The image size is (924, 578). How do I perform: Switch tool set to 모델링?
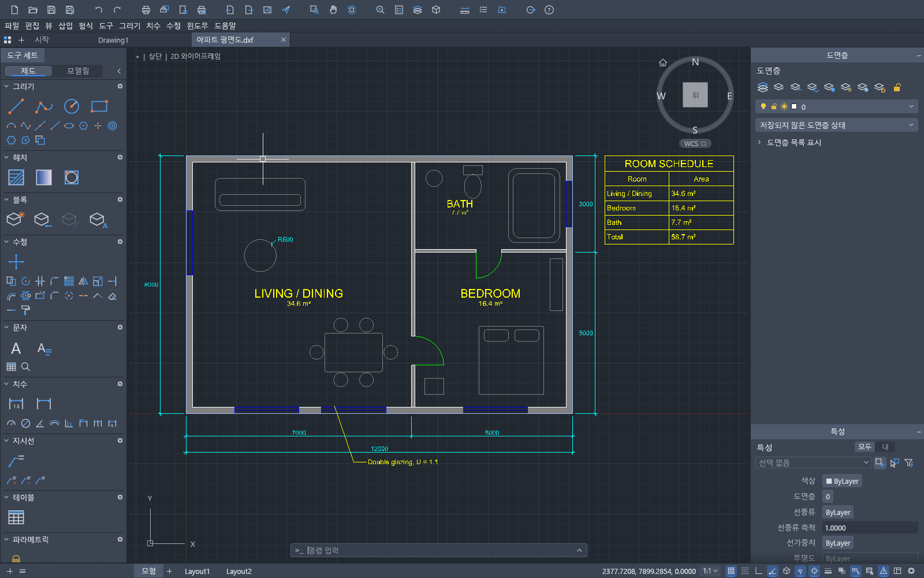coord(78,71)
